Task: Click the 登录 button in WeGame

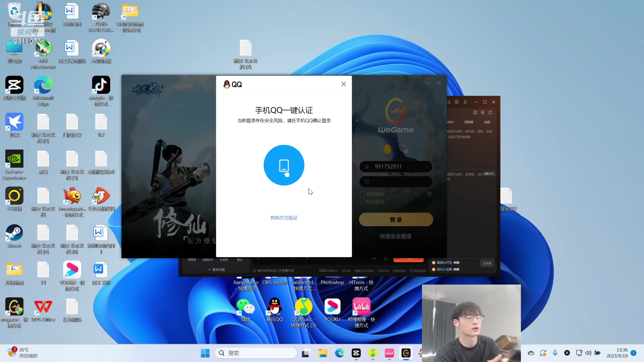Action: (396, 220)
